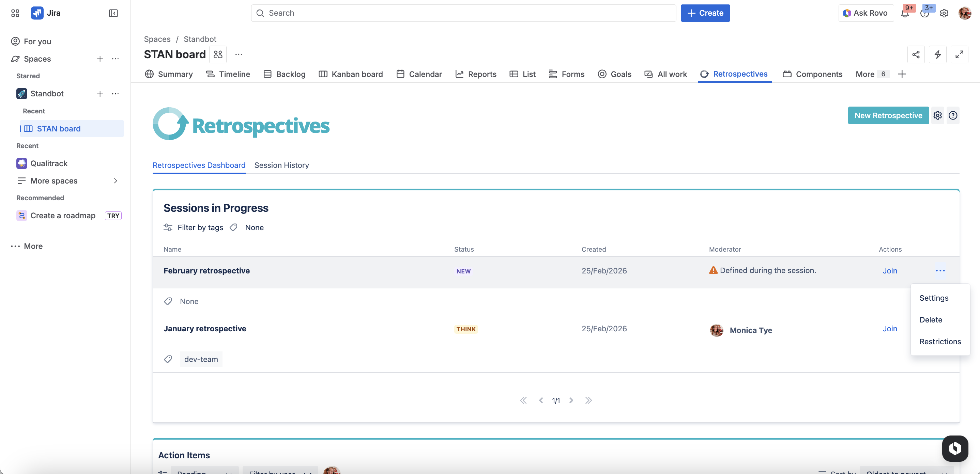Click the Retrospectives help question icon
This screenshot has width=980, height=474.
pyautogui.click(x=953, y=115)
